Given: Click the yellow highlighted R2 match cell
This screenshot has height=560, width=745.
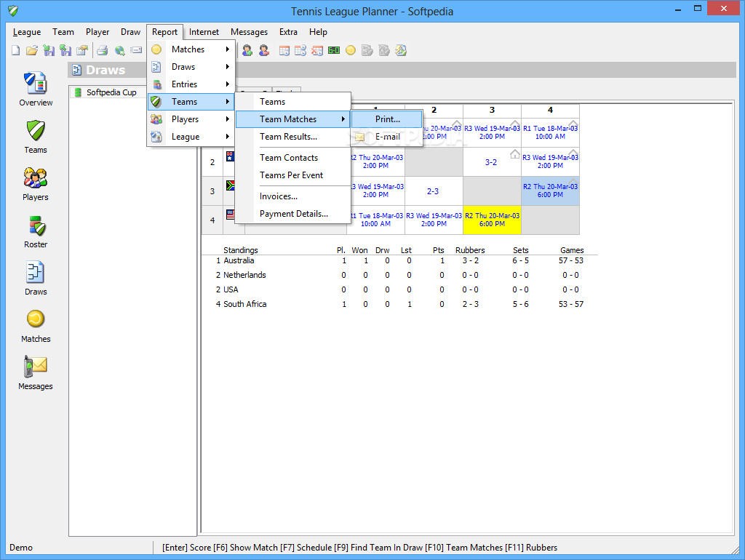Looking at the screenshot, I should click(x=492, y=220).
